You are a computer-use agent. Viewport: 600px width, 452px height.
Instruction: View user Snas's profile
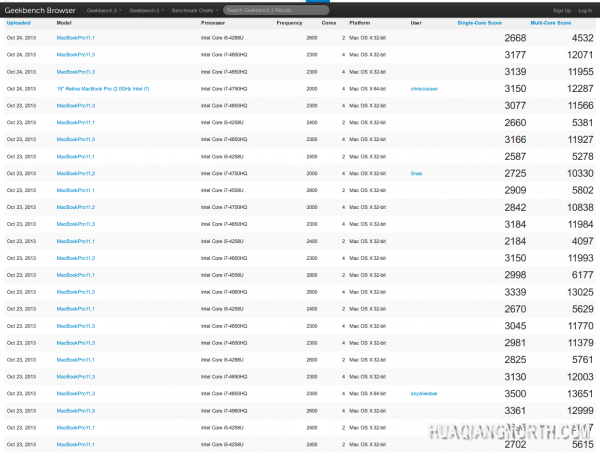[x=416, y=173]
